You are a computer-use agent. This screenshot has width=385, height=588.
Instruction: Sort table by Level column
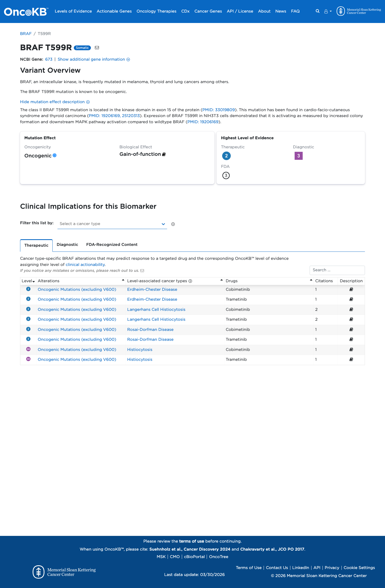[28, 281]
